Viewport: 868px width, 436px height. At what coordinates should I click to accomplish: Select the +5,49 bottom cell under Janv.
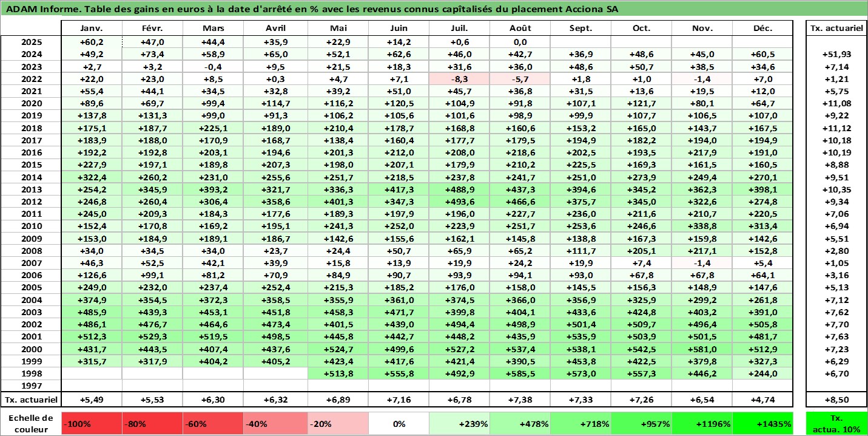[92, 400]
